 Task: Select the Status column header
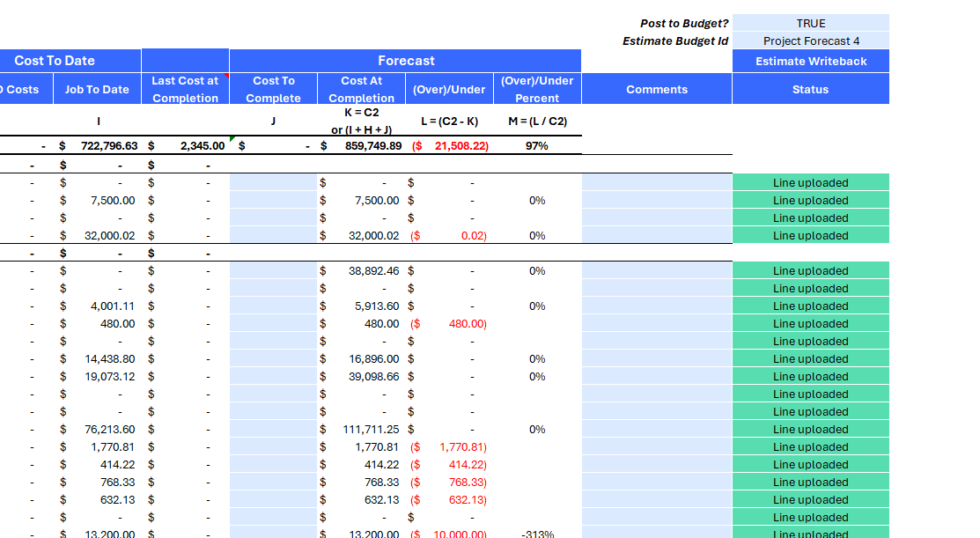pos(810,89)
